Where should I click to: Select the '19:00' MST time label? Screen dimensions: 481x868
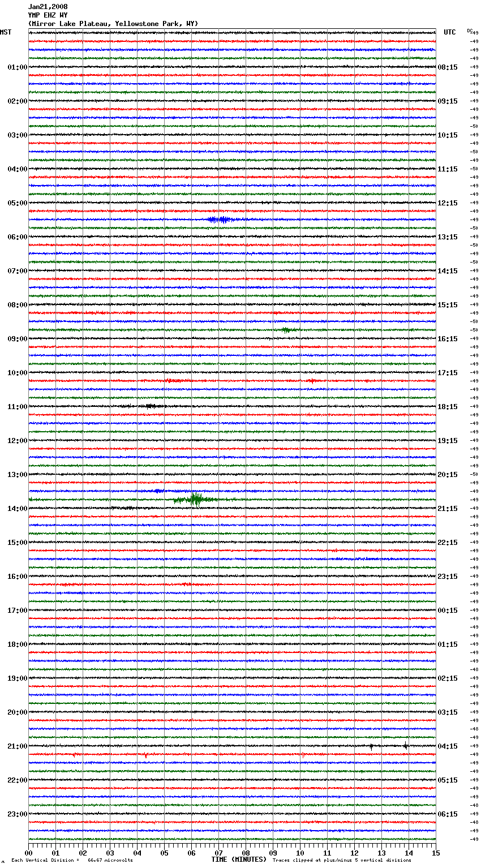click(18, 678)
